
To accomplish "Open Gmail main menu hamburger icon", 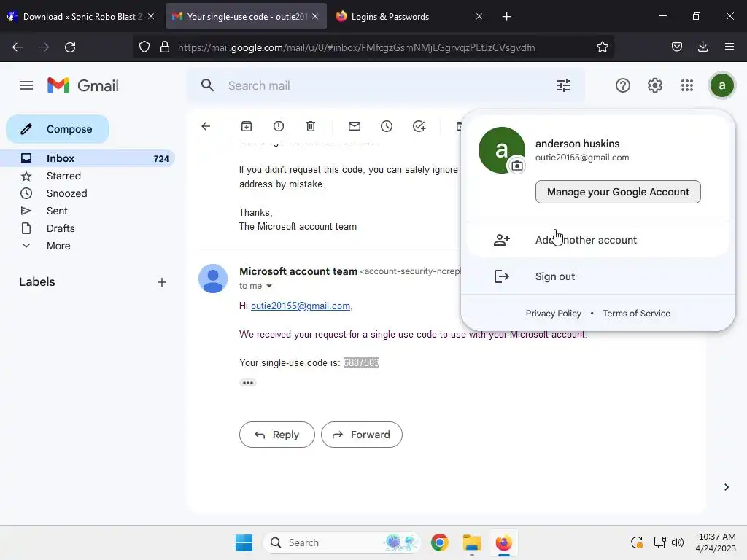I will click(x=26, y=86).
